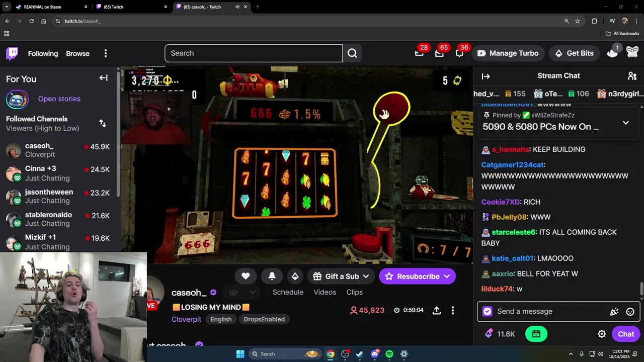
Task: Open the Get Bits button
Action: point(574,53)
